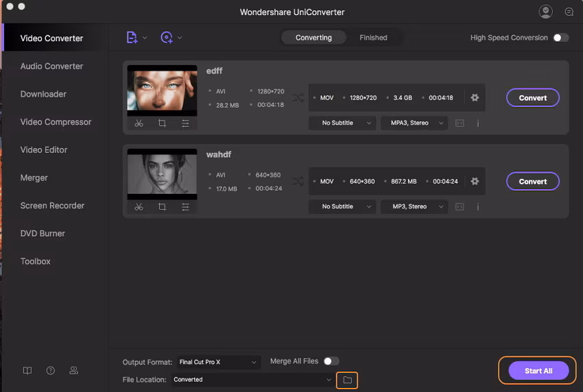Click crop icon for wahdf

(162, 207)
